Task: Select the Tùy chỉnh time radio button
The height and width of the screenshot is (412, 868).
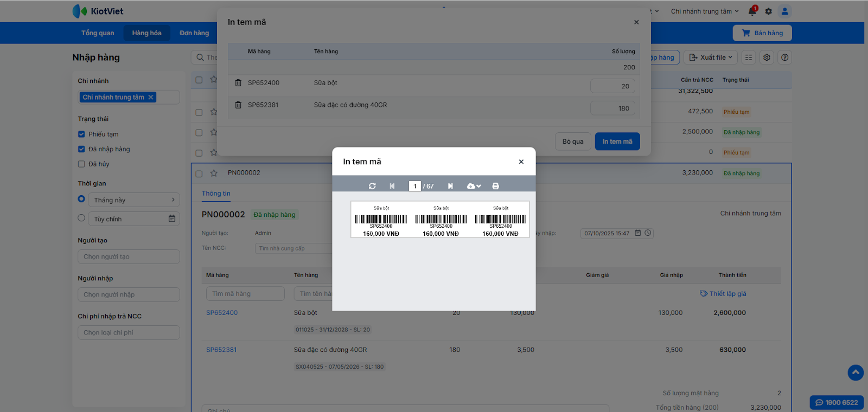Action: [81, 218]
